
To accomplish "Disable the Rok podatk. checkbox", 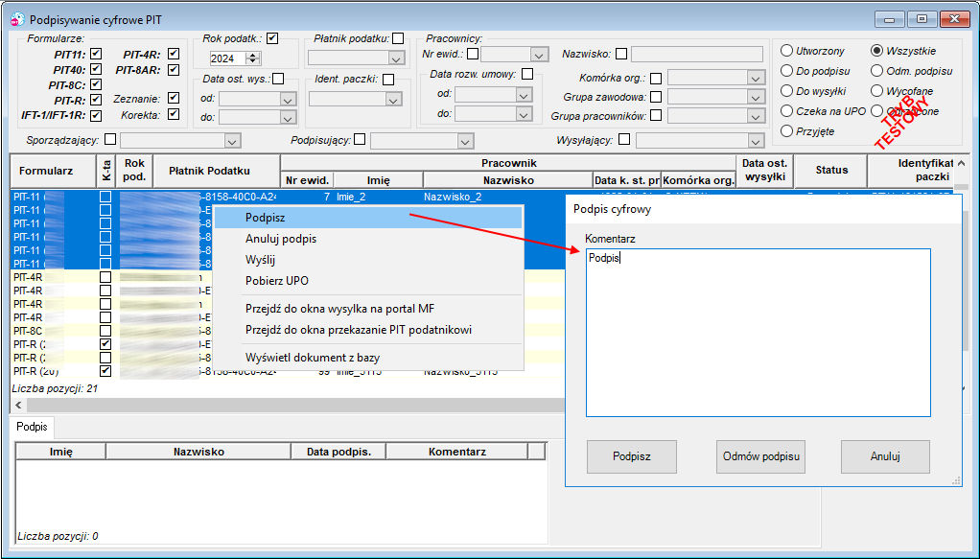I will point(272,38).
